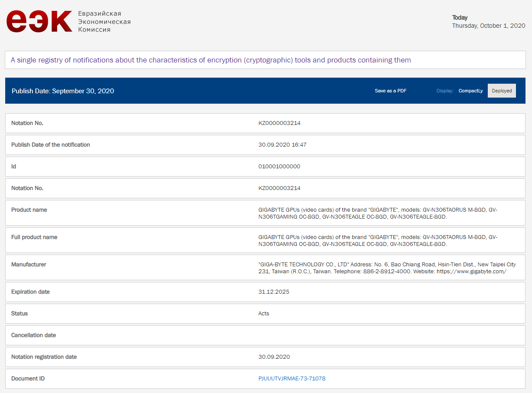Click the Display: label

[x=445, y=91]
